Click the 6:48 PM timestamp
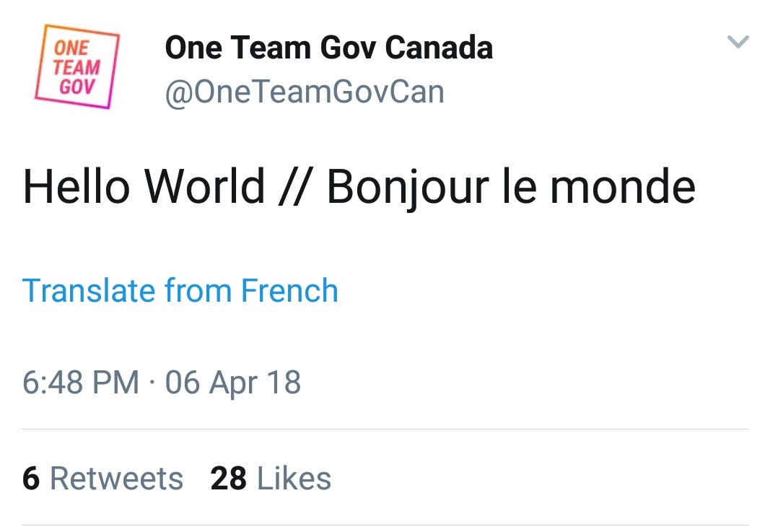Image resolution: width=765 pixels, height=532 pixels. pos(81,381)
